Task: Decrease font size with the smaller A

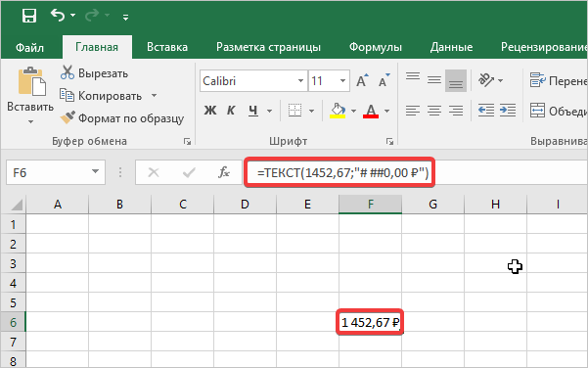Action: click(x=384, y=80)
